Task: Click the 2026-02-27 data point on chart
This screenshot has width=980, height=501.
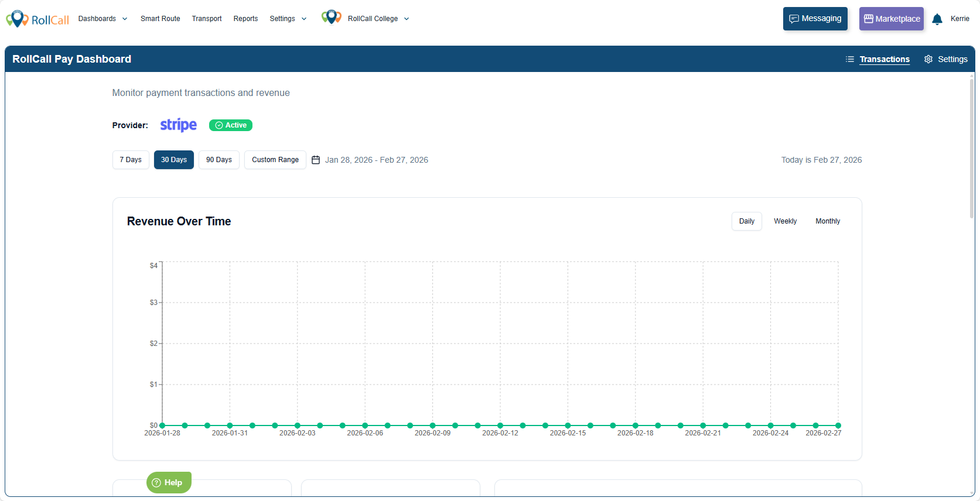Action: click(838, 425)
